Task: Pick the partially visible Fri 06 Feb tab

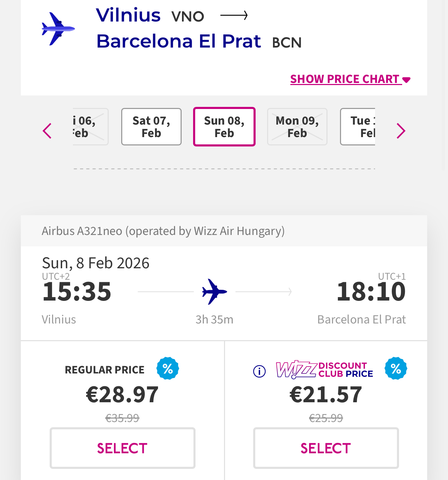Action: click(90, 127)
